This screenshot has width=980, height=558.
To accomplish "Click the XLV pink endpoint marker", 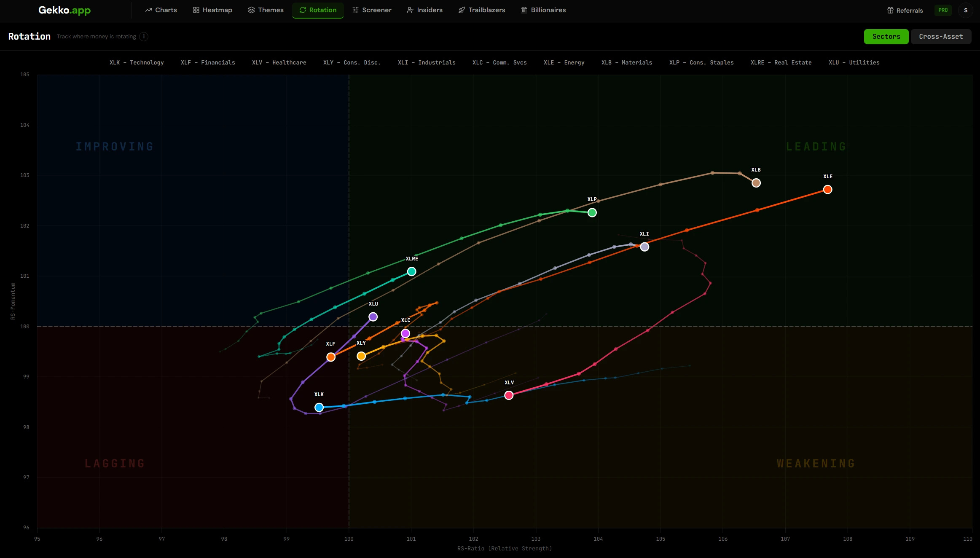I will [509, 395].
